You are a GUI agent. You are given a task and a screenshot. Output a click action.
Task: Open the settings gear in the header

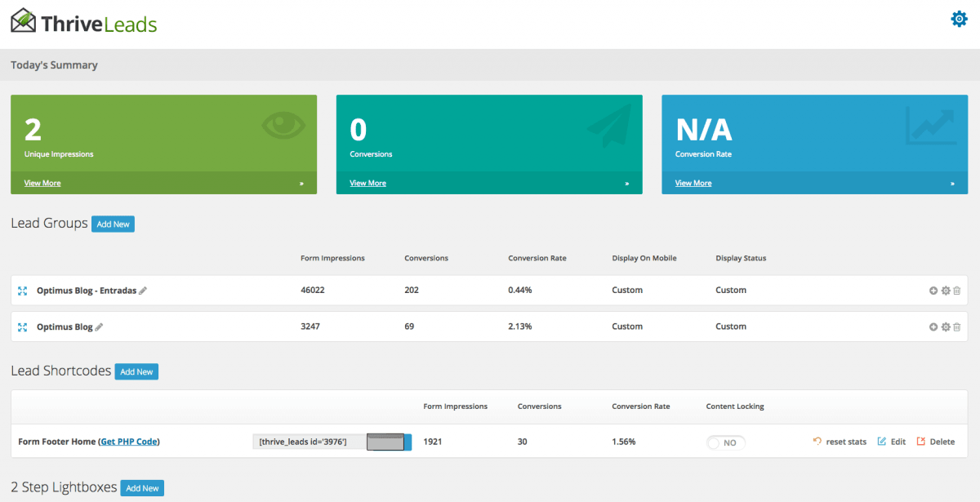coord(959,19)
